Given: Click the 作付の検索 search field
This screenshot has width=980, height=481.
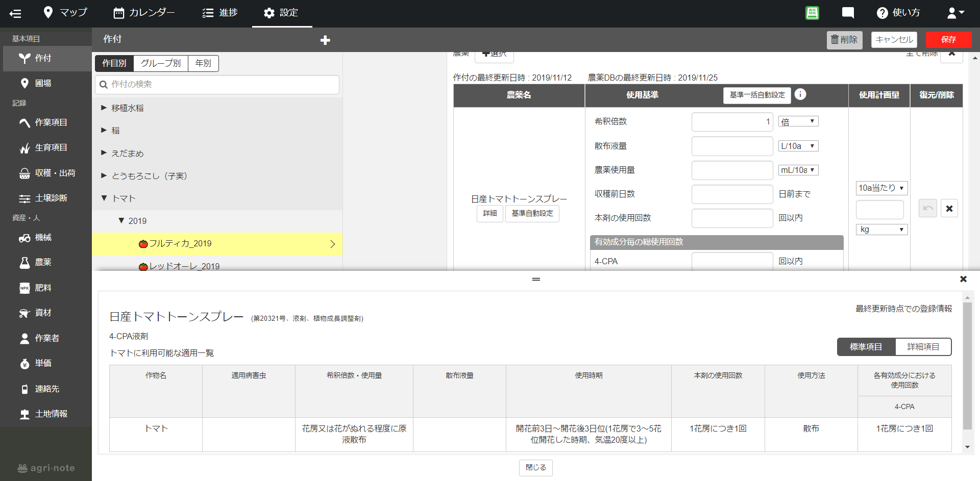Looking at the screenshot, I should [x=217, y=85].
